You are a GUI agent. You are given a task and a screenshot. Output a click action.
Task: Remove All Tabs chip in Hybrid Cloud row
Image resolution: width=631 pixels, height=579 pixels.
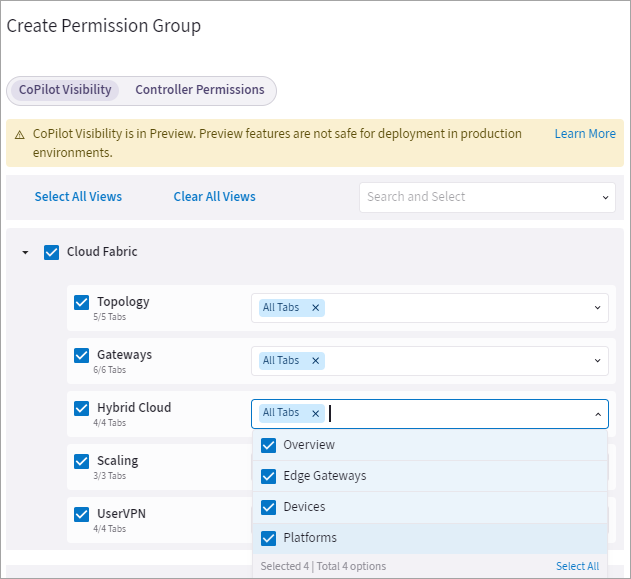(315, 413)
